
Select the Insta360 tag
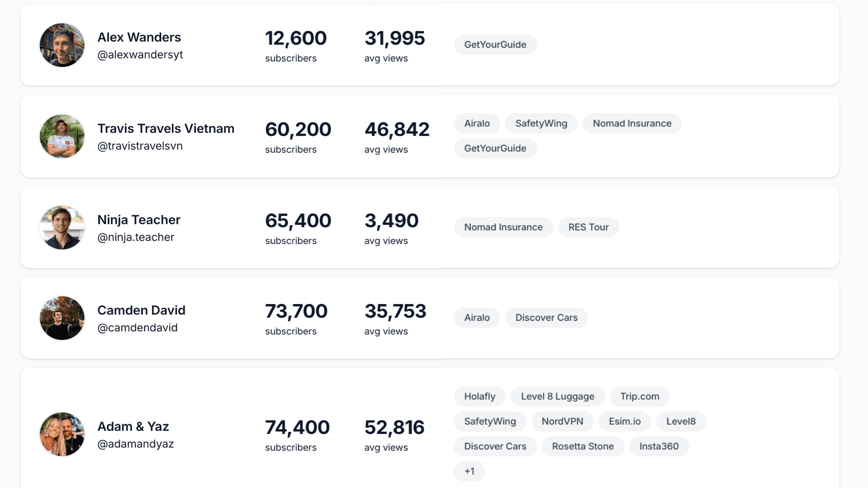coord(659,446)
